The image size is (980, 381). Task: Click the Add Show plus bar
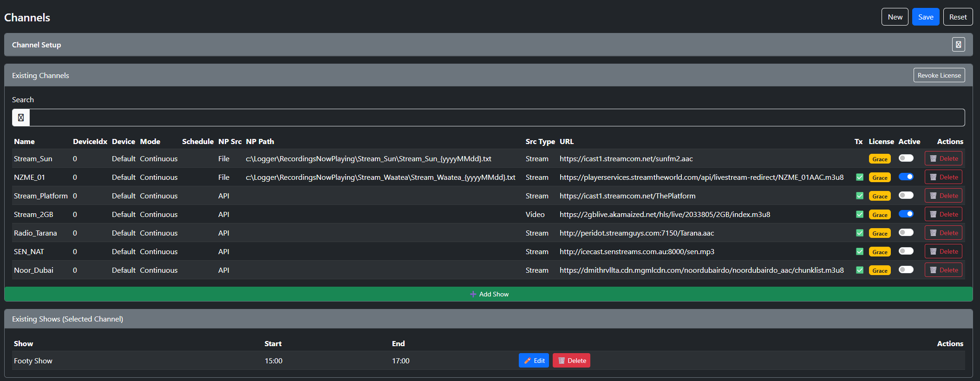(489, 294)
